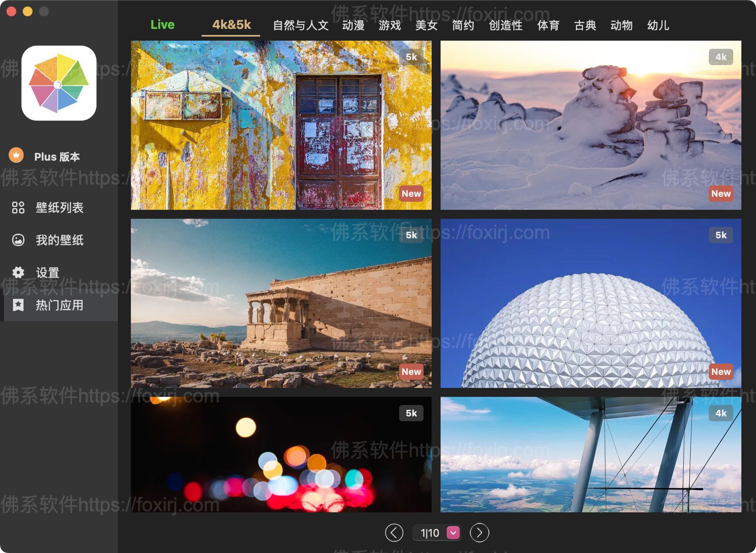Choose the white geodesic dome wallpaper
This screenshot has height=553, width=756.
[591, 303]
